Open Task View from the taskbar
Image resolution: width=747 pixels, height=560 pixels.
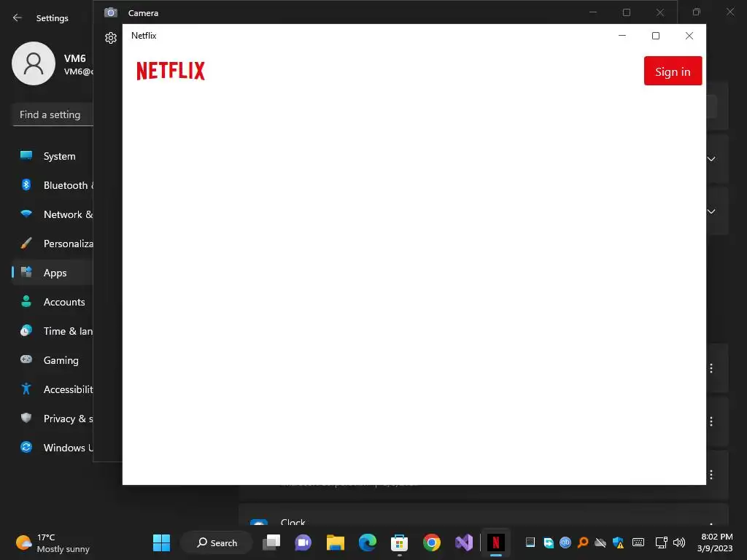coord(271,542)
